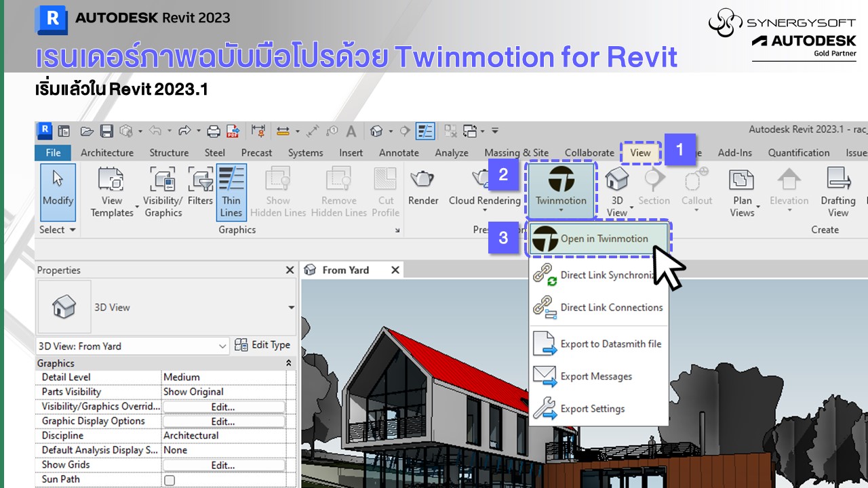Toggle the Thin Lines button
Screen dimensions: 868x488
(231, 192)
